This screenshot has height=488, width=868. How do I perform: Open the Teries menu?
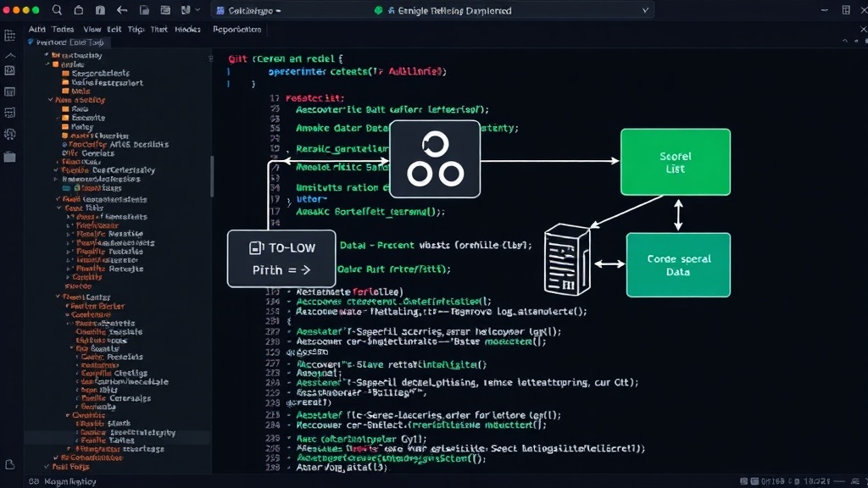click(63, 30)
